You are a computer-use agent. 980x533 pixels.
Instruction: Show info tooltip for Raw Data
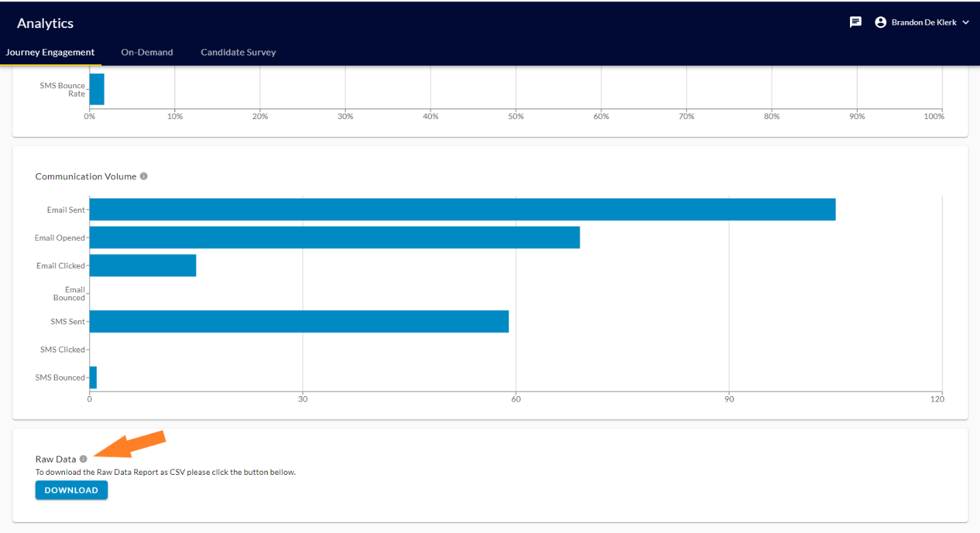point(83,459)
